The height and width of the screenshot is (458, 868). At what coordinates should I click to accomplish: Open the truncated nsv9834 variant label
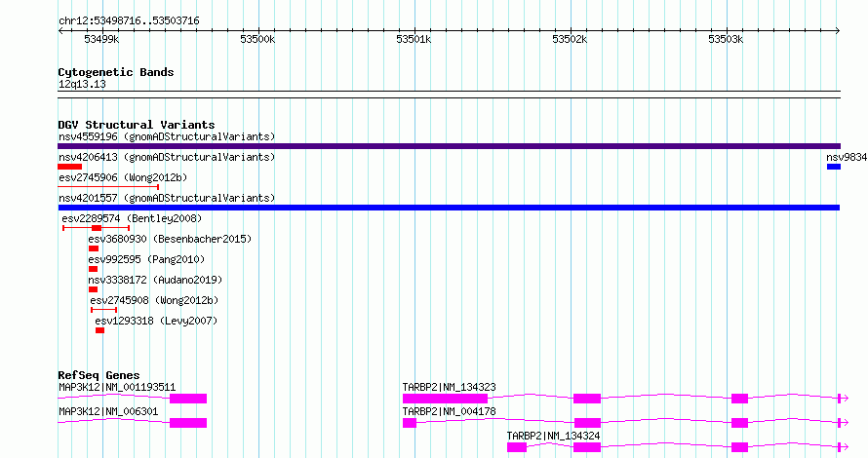click(x=847, y=157)
